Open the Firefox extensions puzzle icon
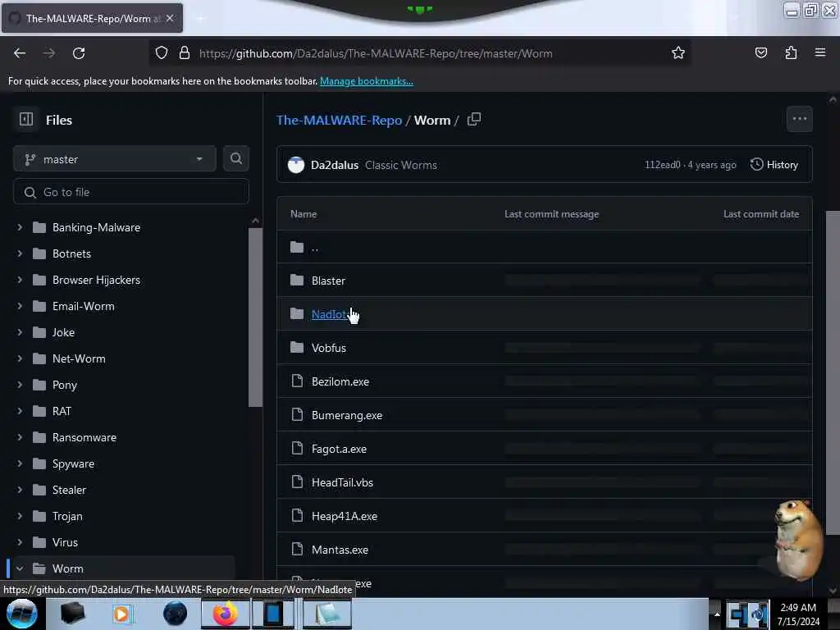This screenshot has width=840, height=630. [791, 52]
